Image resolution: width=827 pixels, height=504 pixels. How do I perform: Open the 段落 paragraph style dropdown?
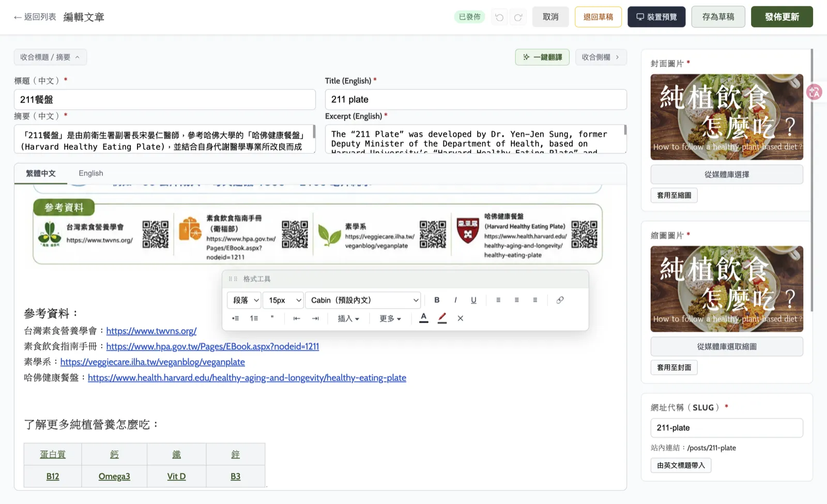point(245,300)
